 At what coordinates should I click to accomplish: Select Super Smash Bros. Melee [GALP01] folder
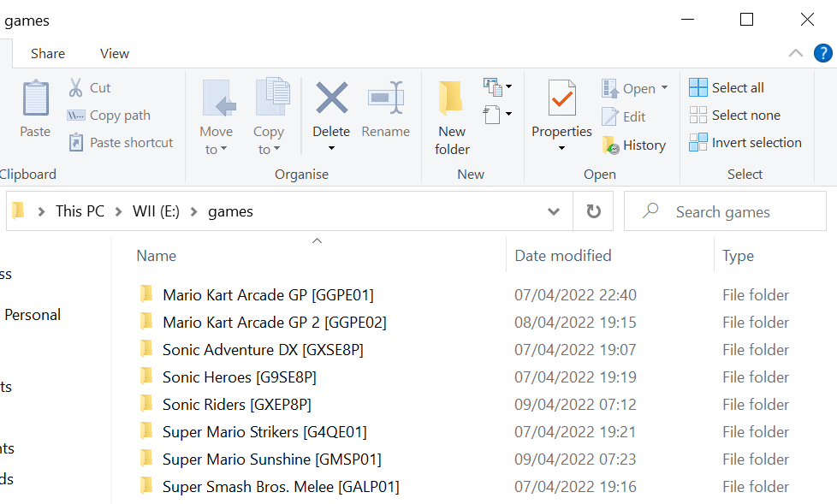point(281,487)
